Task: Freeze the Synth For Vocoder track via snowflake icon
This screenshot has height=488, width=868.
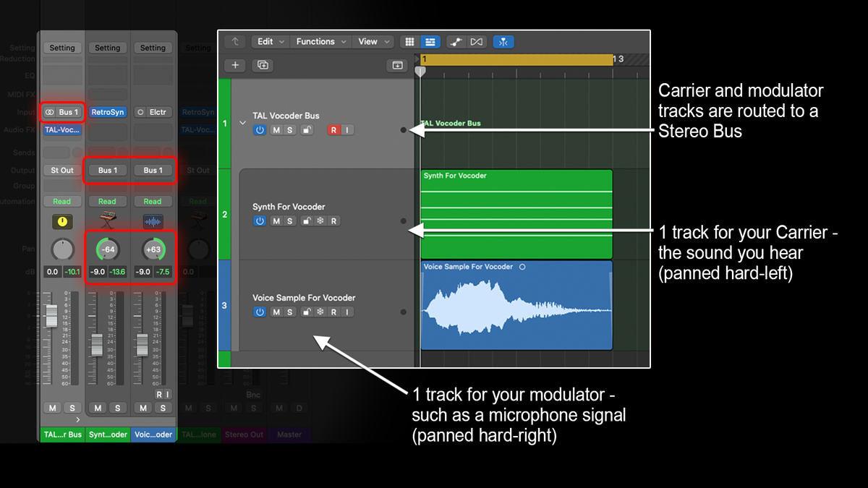Action: pyautogui.click(x=322, y=220)
